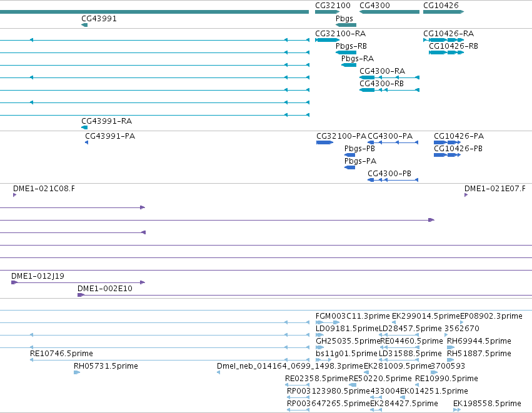Select the DME1-021C08.F marker
Screen dimensions: 532x413
click(14, 195)
